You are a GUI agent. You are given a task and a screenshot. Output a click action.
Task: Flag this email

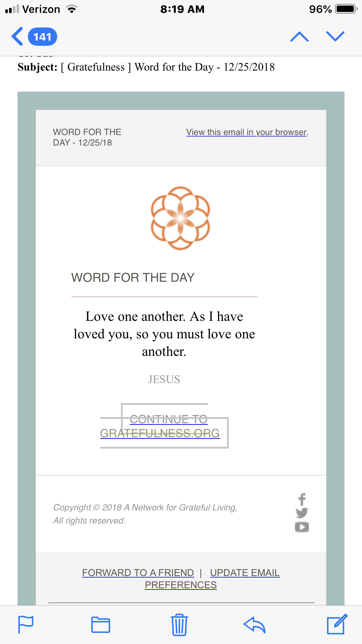point(26,624)
